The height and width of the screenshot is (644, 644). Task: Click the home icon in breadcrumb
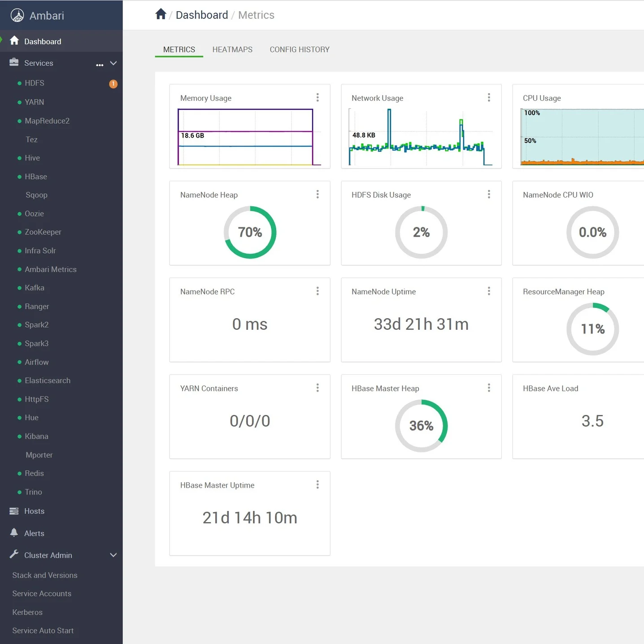pos(161,14)
